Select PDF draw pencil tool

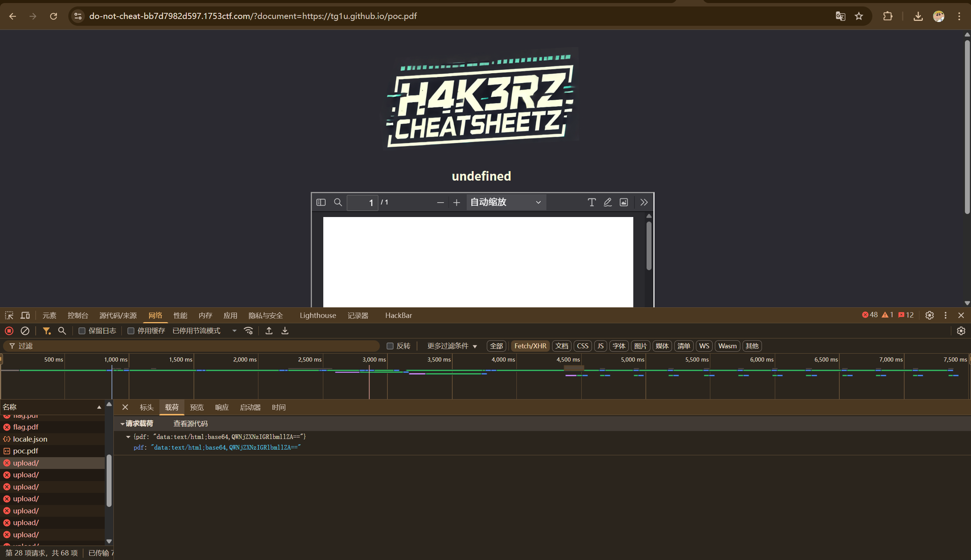[x=607, y=202]
